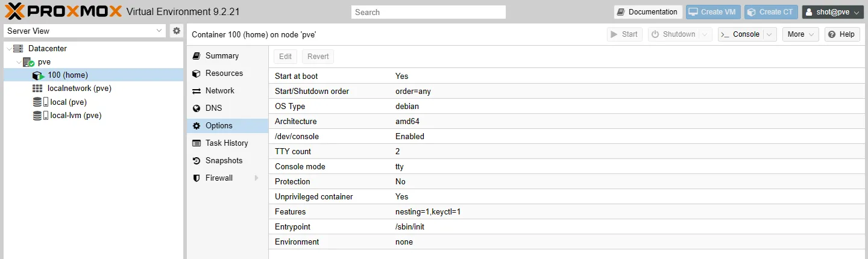Select the Features row

click(567, 212)
